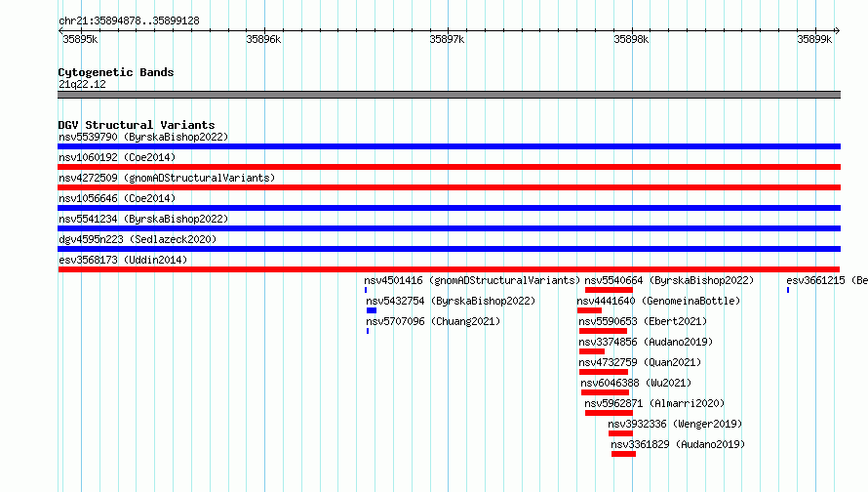Open the nsv4441640 (GenomeinaBottle) label
This screenshot has width=868, height=492.
tap(658, 301)
